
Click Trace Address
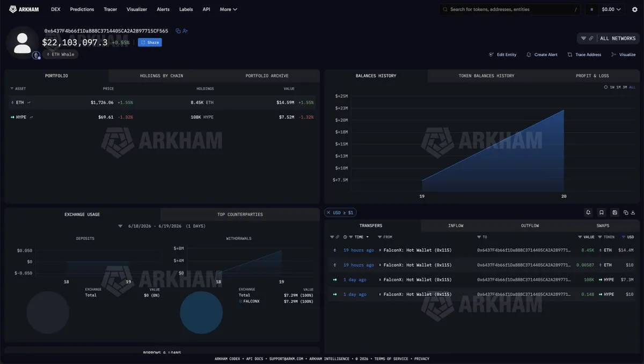[584, 55]
